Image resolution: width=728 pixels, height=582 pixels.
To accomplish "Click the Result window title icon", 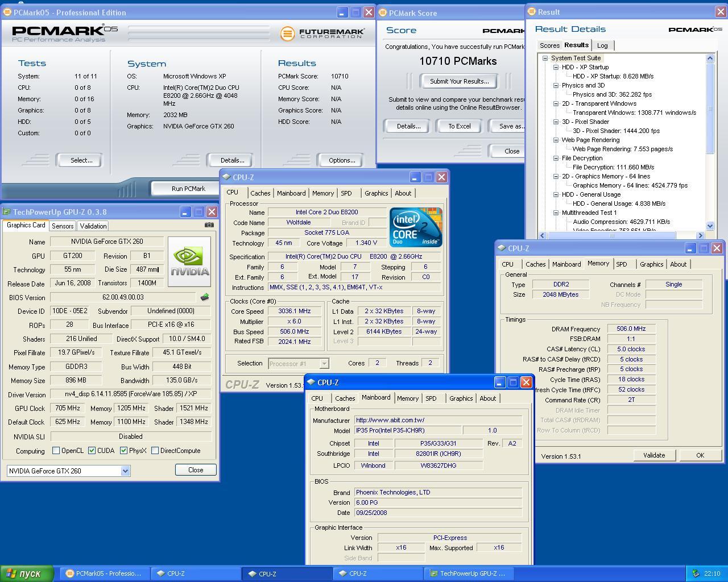I will point(532,12).
